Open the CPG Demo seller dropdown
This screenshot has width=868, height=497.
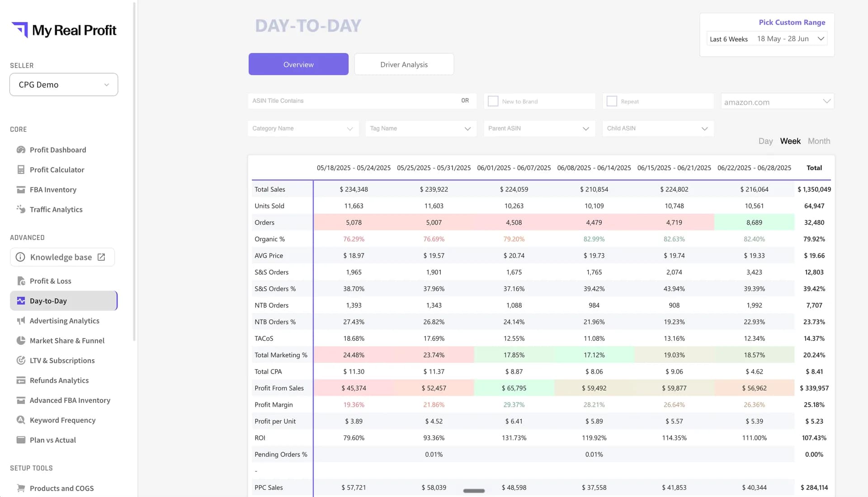(x=64, y=84)
